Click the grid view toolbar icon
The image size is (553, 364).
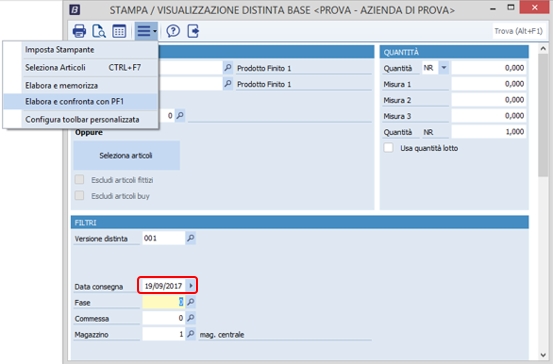pos(119,31)
